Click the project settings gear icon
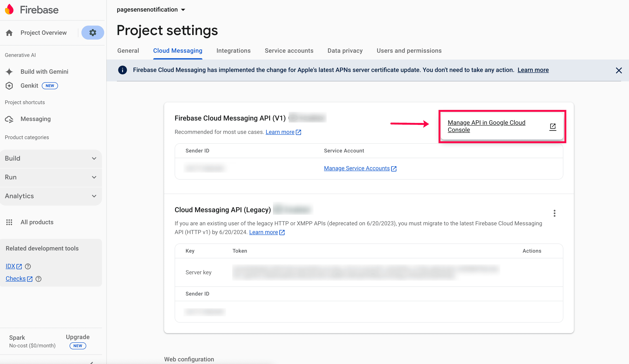 [93, 33]
